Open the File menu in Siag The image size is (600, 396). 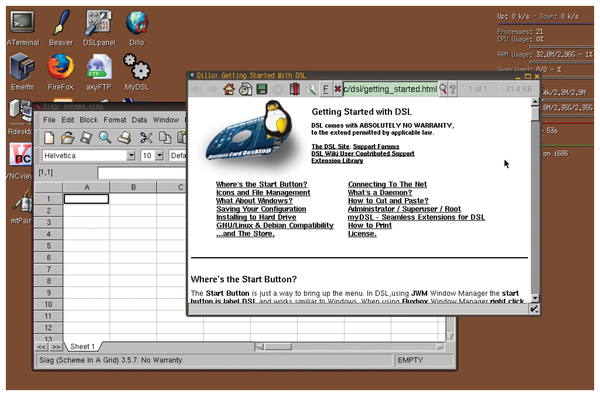point(49,120)
